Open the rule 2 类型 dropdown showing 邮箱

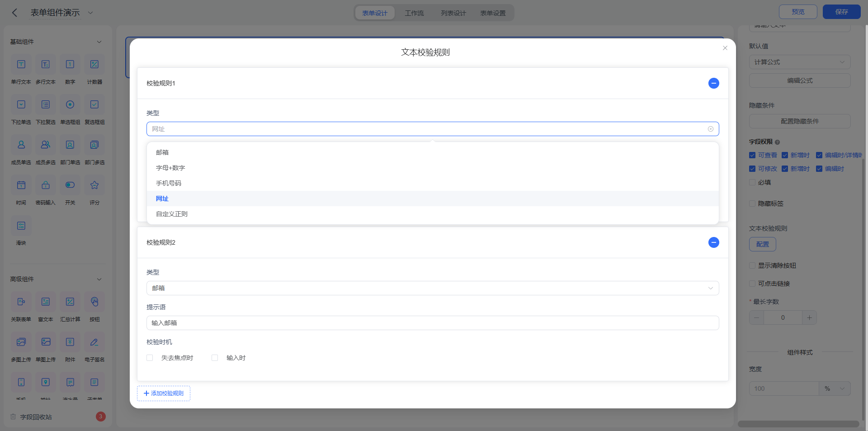coord(433,288)
